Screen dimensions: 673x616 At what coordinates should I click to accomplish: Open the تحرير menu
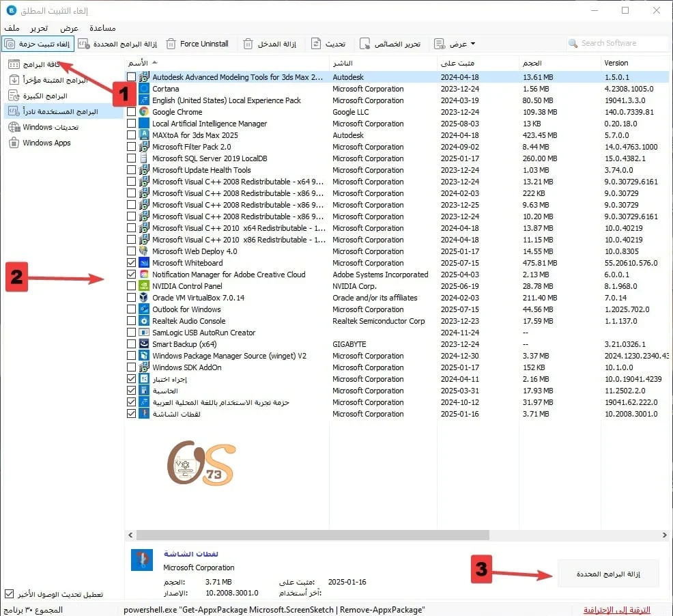click(x=39, y=28)
